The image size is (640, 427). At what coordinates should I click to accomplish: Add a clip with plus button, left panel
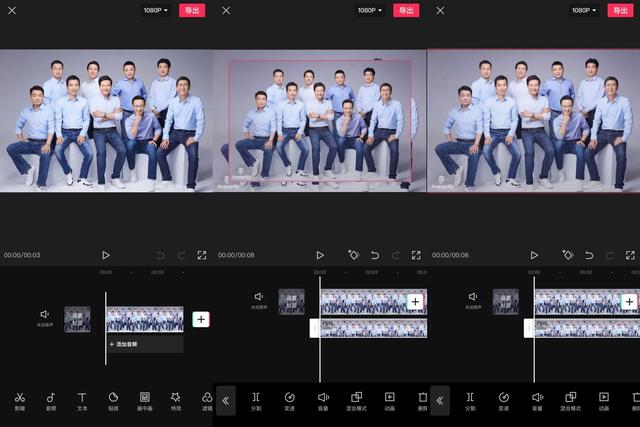pos(201,319)
